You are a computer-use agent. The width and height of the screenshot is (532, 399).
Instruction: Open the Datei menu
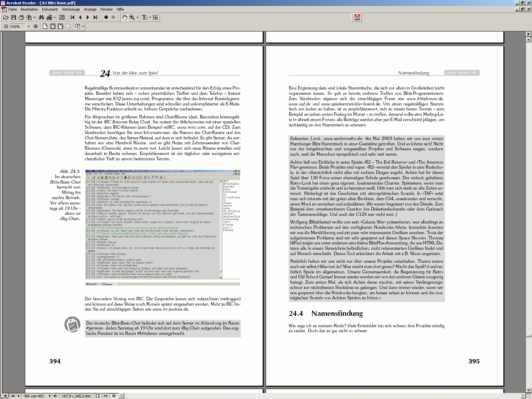tap(13, 9)
